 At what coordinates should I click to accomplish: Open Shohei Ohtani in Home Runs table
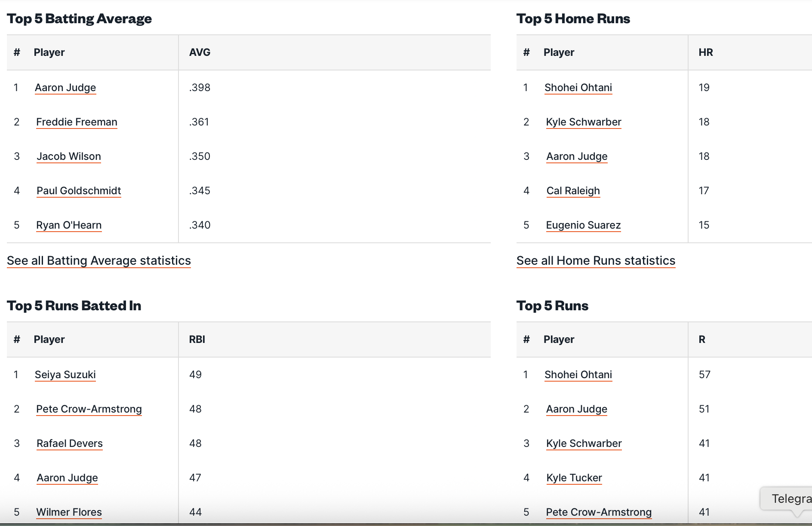point(578,88)
